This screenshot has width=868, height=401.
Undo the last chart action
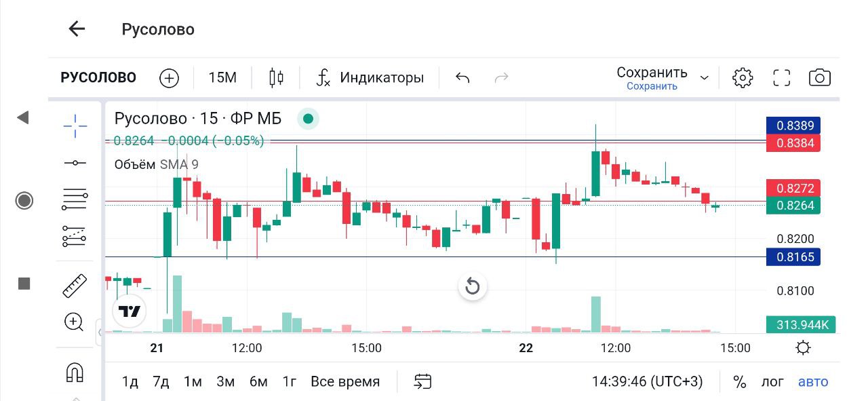click(x=462, y=78)
